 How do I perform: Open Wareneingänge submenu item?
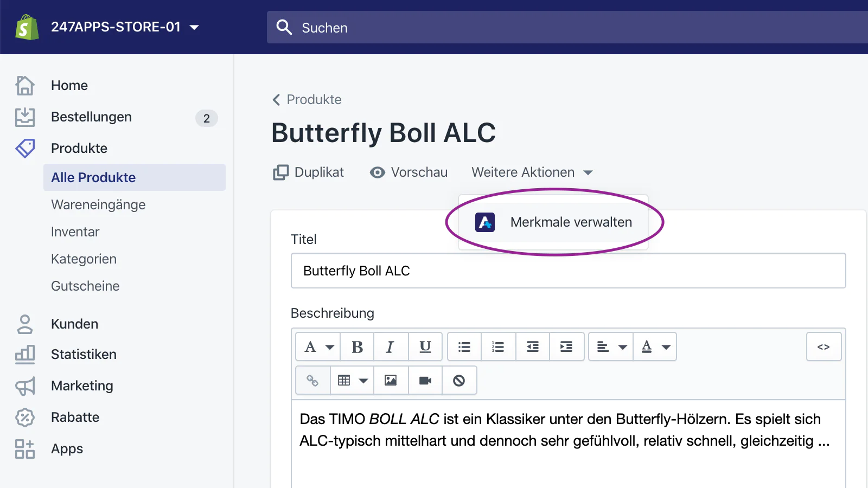98,205
